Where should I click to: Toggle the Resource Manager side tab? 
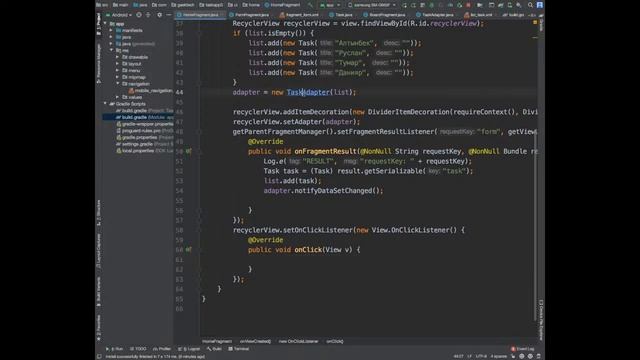point(98,63)
